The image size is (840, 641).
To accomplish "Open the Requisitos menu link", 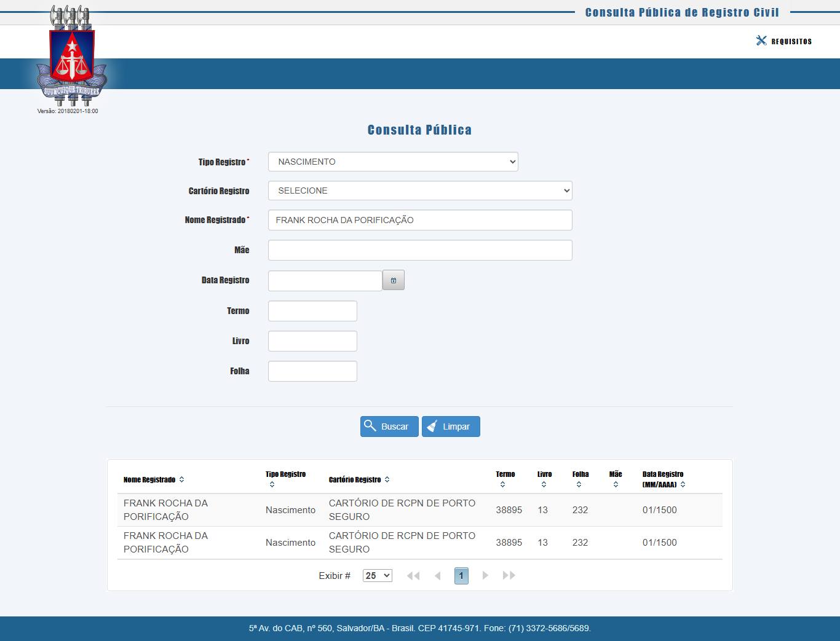I will click(x=784, y=41).
